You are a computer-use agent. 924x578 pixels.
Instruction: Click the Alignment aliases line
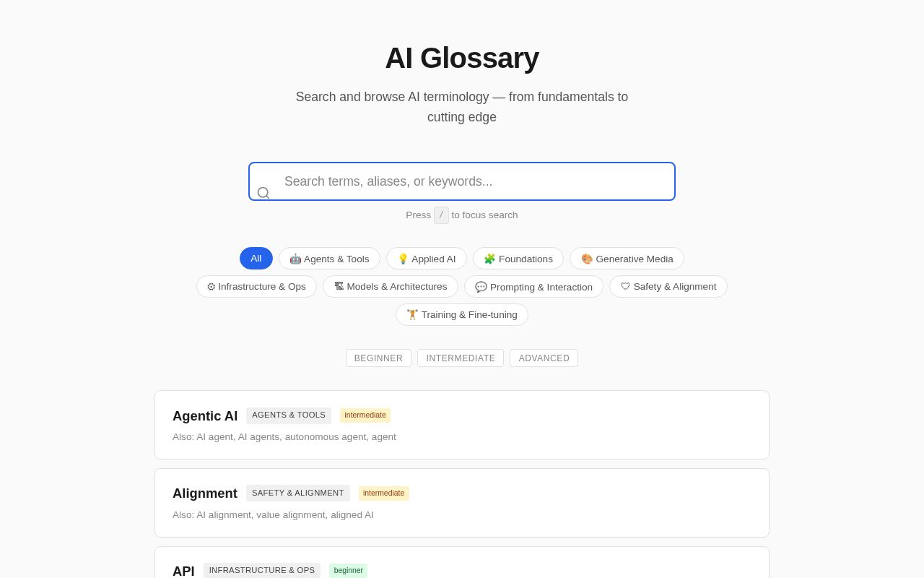[x=273, y=515]
